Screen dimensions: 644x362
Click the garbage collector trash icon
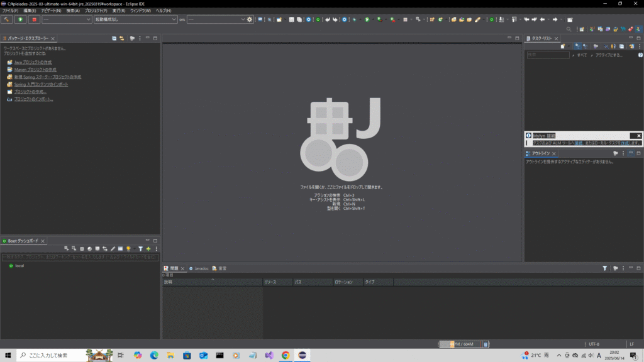[486, 344]
